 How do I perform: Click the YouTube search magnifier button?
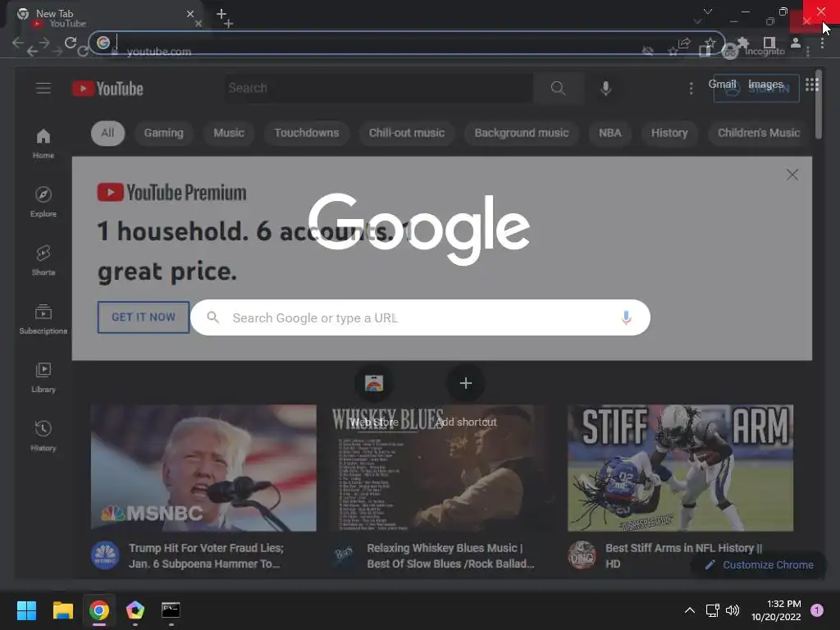tap(558, 89)
